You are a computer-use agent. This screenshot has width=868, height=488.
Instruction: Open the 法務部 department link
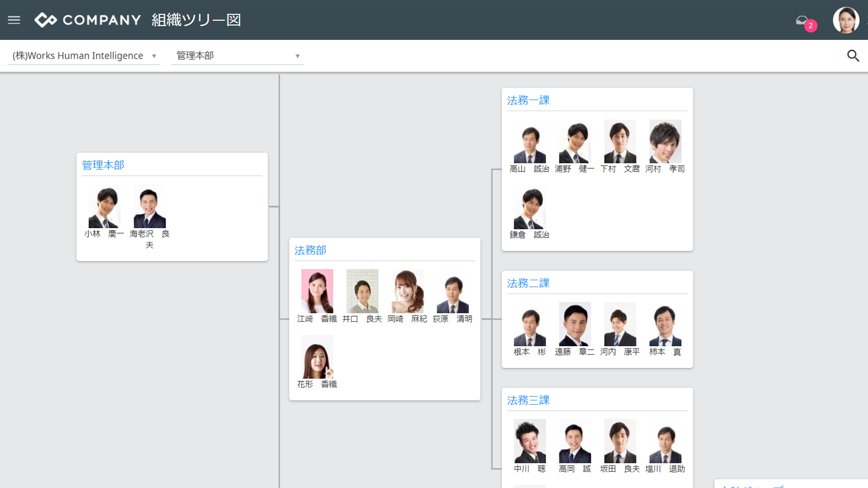(x=310, y=250)
